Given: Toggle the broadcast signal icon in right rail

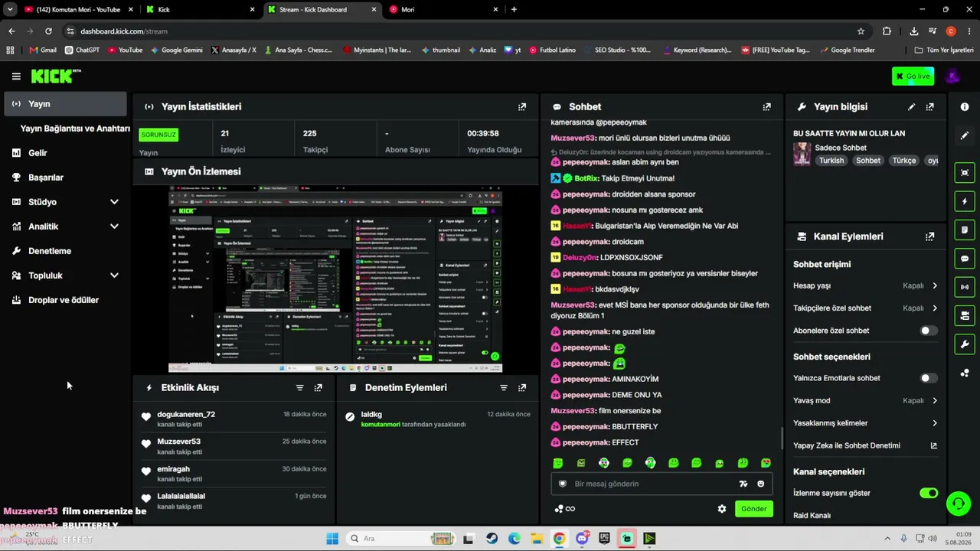Looking at the screenshot, I should (965, 287).
